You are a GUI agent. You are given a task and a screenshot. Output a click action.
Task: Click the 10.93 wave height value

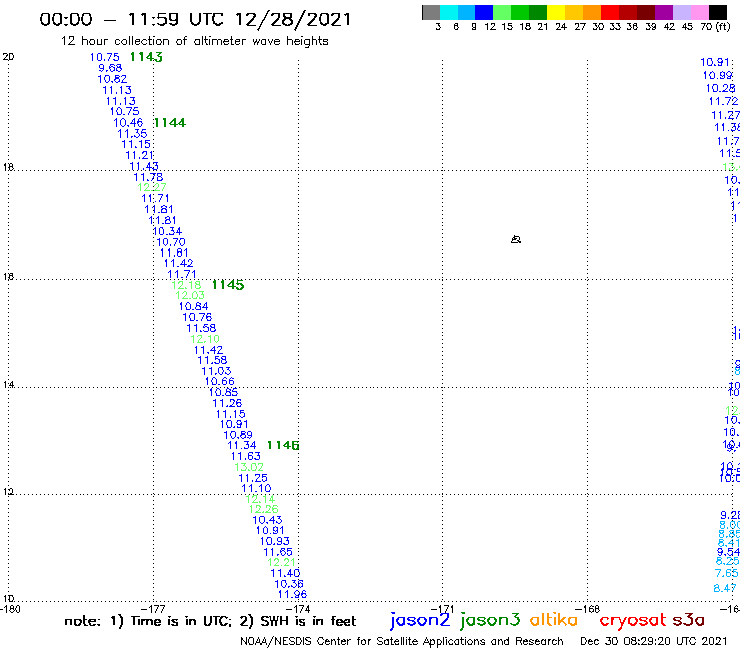pos(275,541)
